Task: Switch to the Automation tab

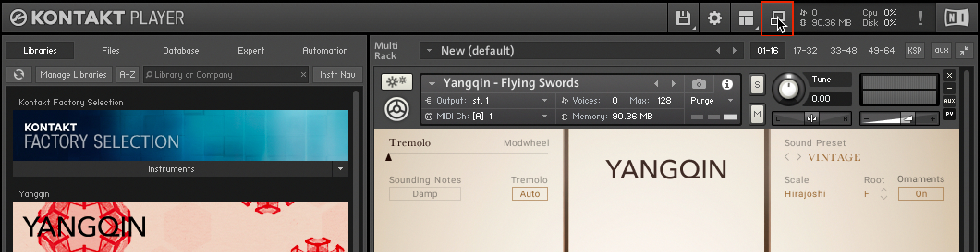Action: tap(325, 51)
